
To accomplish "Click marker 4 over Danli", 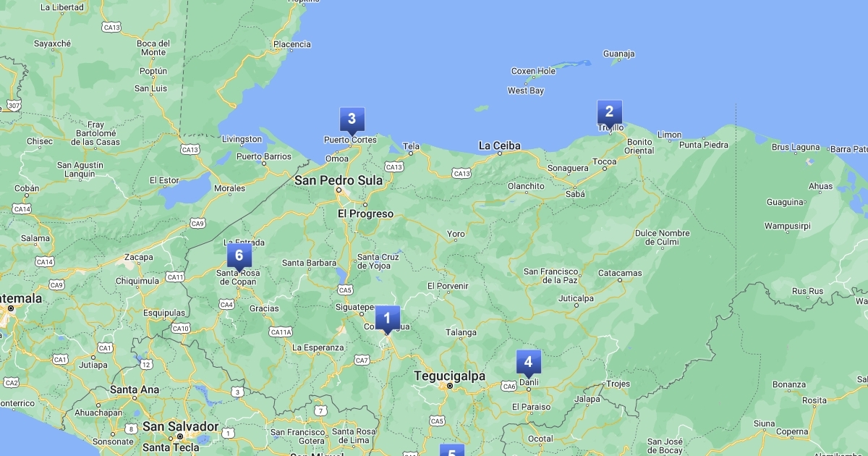I will click(x=528, y=363).
